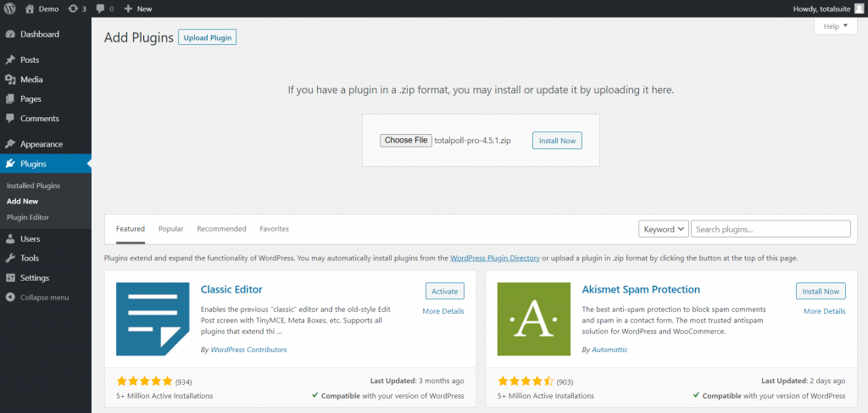The height and width of the screenshot is (413, 868).
Task: Open More Details for Akismet
Action: [x=824, y=311]
